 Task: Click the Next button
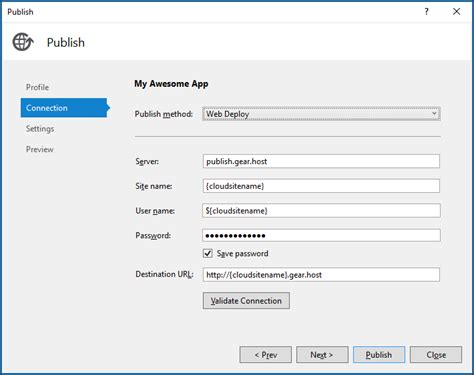pyautogui.click(x=322, y=355)
